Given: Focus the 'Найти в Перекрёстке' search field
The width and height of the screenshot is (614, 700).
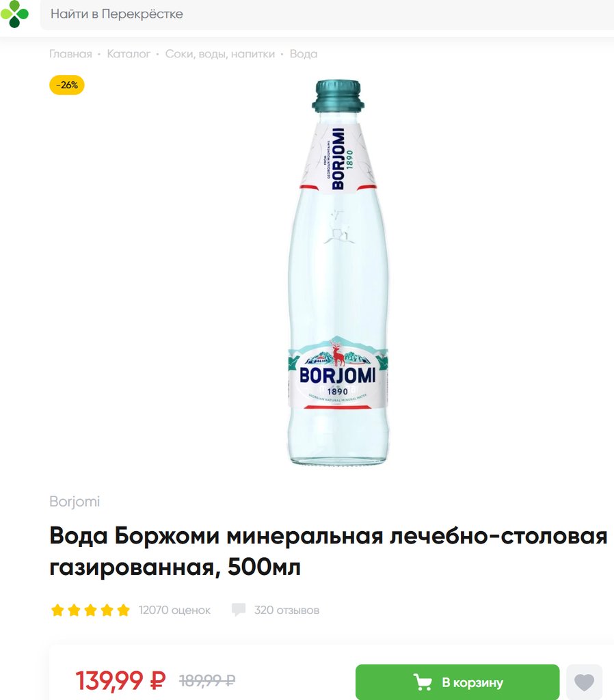Looking at the screenshot, I should 327,14.
